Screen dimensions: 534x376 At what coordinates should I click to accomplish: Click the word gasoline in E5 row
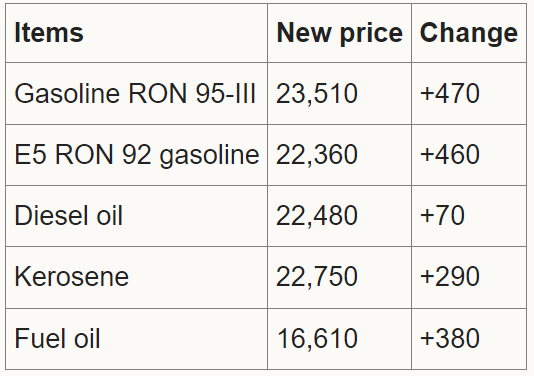click(209, 157)
